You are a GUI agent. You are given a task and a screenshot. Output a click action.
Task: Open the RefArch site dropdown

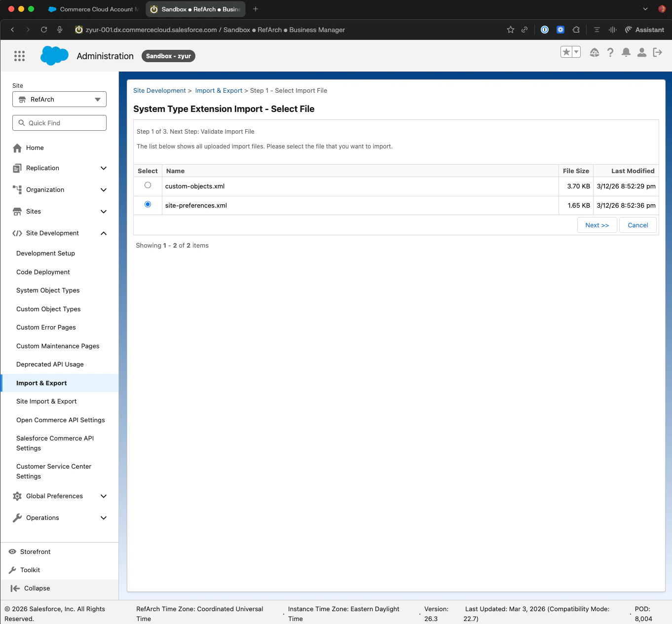pos(59,99)
